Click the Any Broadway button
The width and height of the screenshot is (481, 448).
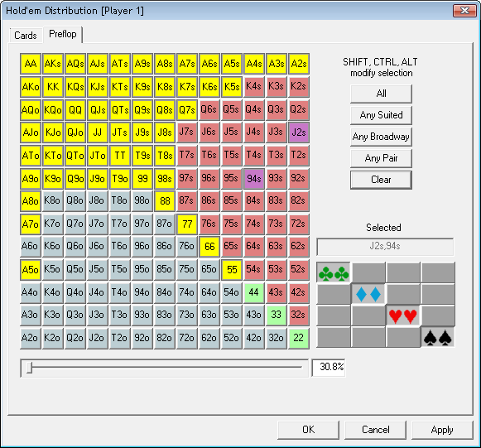381,137
